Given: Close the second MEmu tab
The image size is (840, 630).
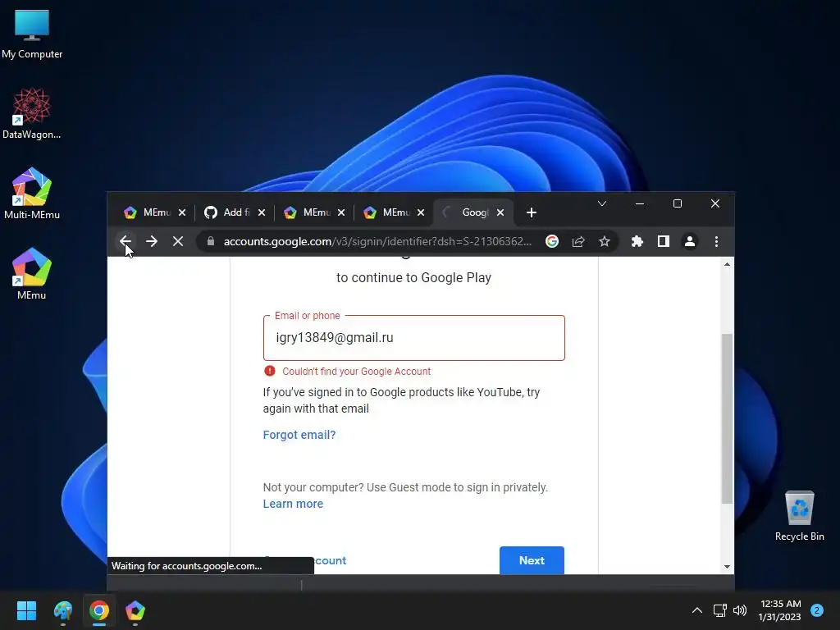Looking at the screenshot, I should click(341, 212).
